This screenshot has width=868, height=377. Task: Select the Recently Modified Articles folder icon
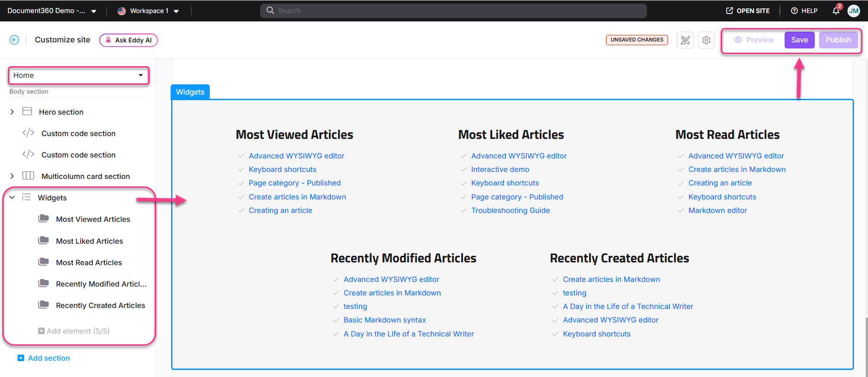[x=43, y=283]
